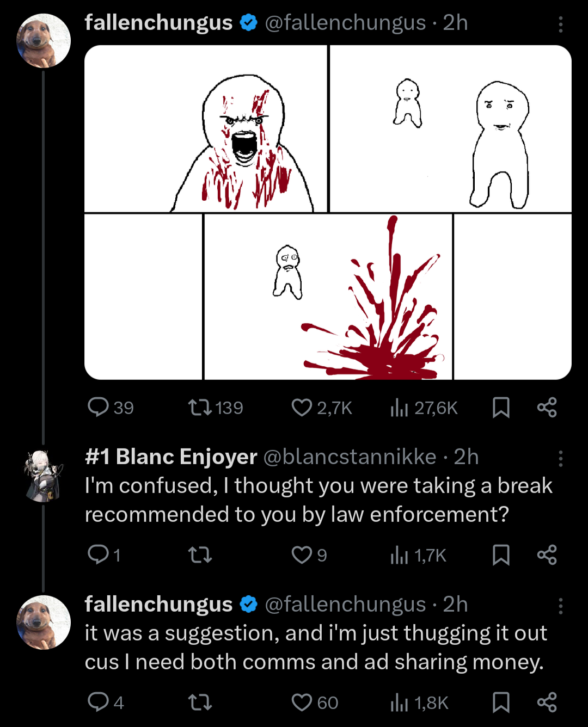
Task: View the 1,8K views on the last reply
Action: pyautogui.click(x=399, y=702)
